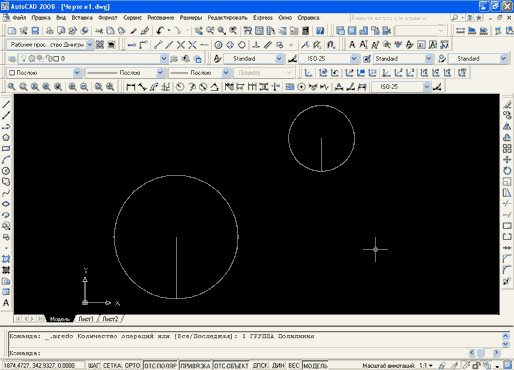
Task: Open the table style Standard dropdown
Action: (x=429, y=59)
